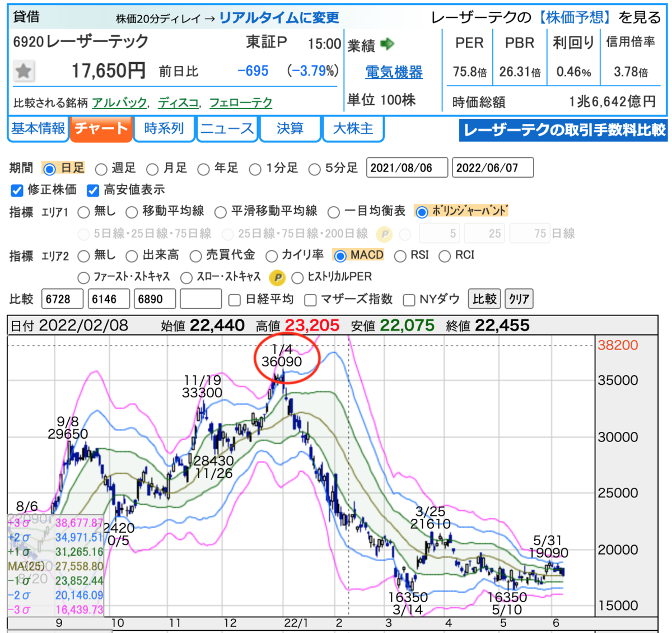The width and height of the screenshot is (672, 633).
Task: Click the レーザーテクの取引手数料比較 banner
Action: [563, 130]
